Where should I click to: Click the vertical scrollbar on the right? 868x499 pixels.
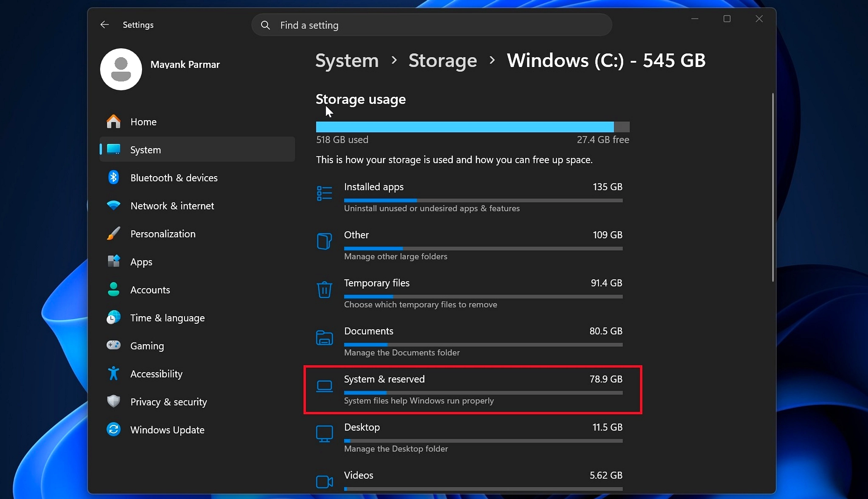click(773, 187)
